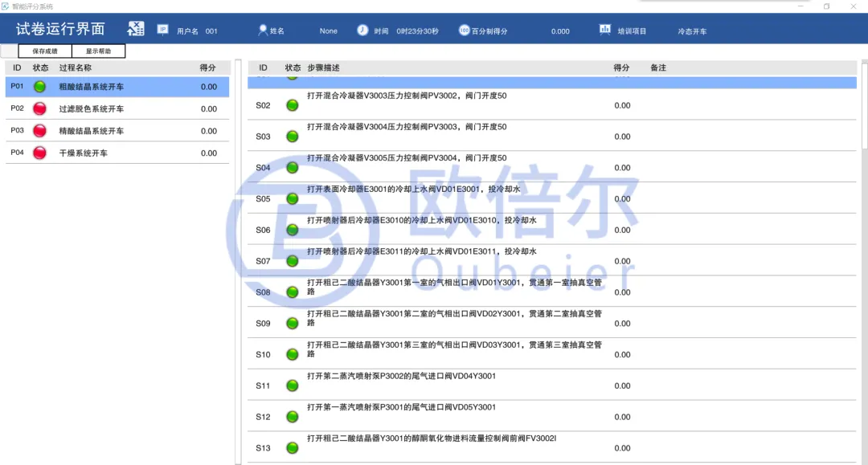Click the green status light of step S09
This screenshot has width=868, height=465.
coord(293,324)
